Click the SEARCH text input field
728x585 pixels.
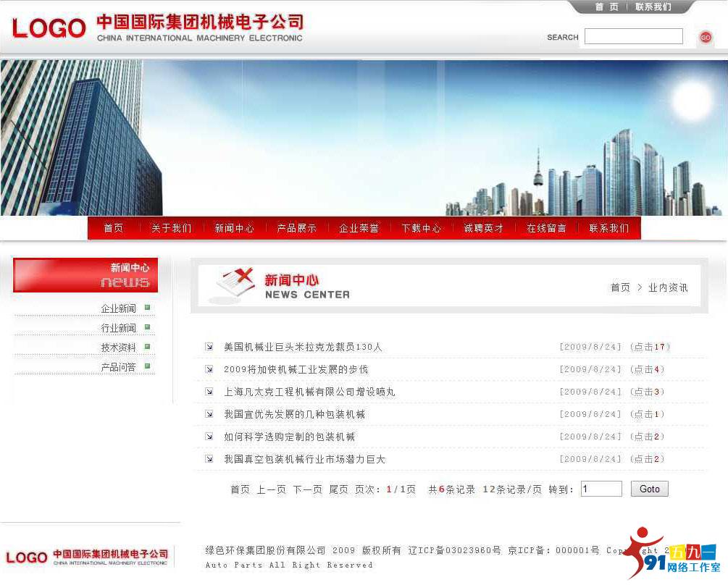pos(633,36)
